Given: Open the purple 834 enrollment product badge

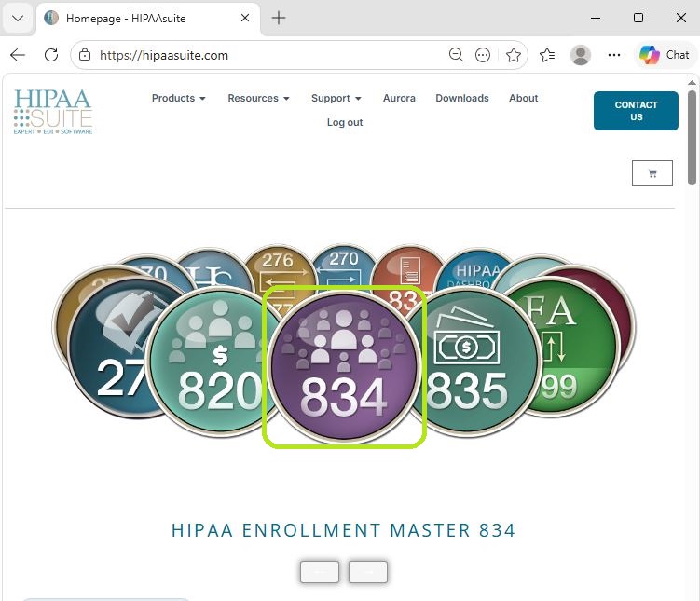Looking at the screenshot, I should point(344,367).
